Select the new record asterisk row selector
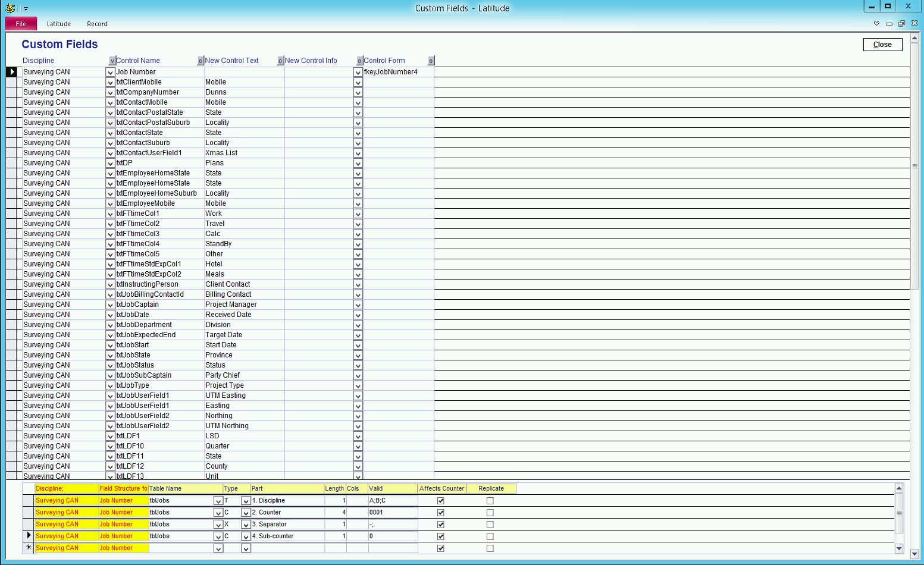The image size is (924, 565). [28, 548]
